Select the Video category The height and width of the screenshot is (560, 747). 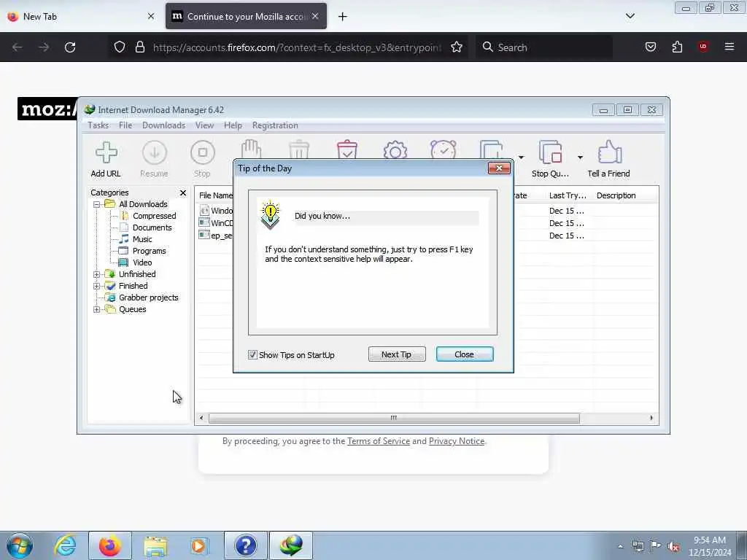coord(142,262)
